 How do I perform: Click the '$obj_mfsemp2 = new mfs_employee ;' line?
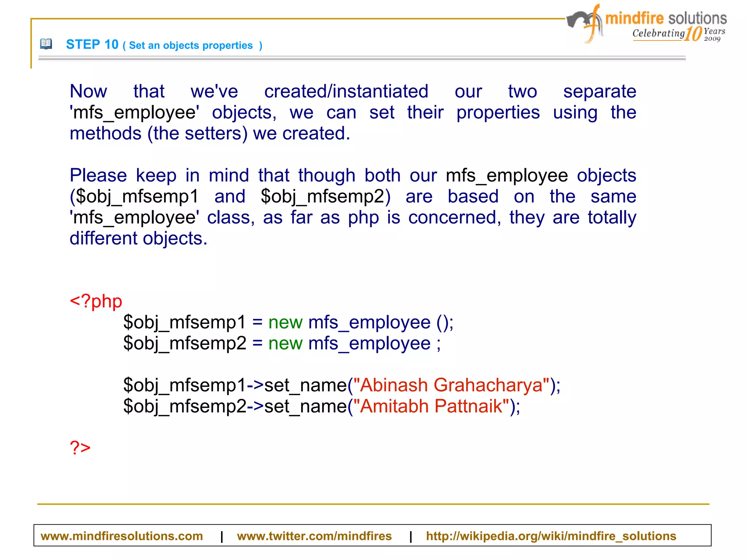click(282, 343)
